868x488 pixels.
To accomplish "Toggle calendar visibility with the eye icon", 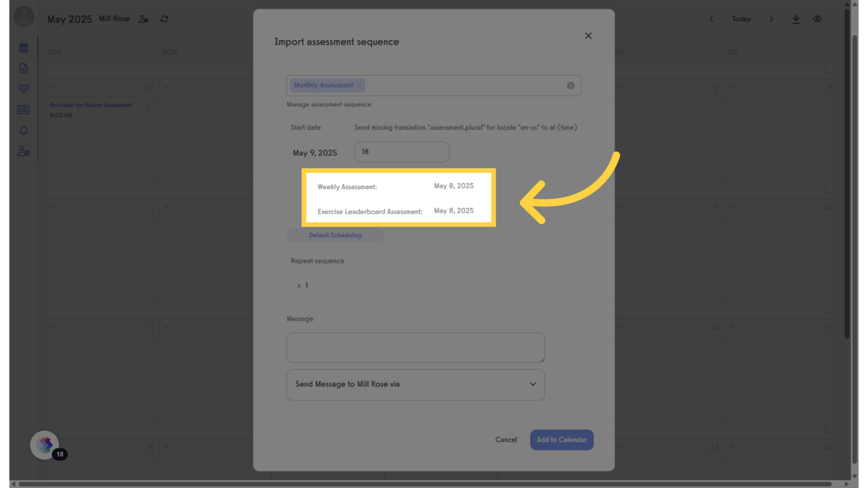I will [x=817, y=19].
